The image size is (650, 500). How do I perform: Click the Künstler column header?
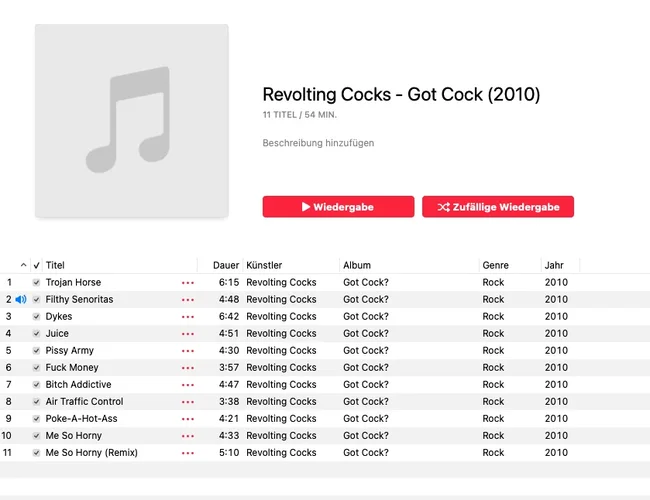(x=265, y=265)
